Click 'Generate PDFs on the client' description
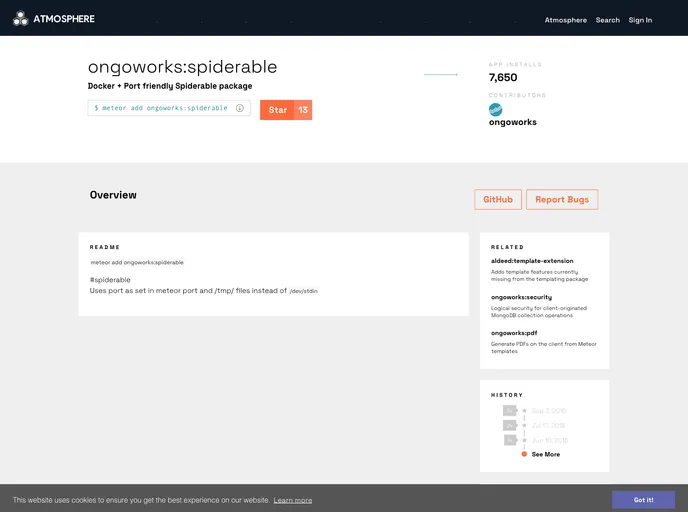 (x=544, y=347)
